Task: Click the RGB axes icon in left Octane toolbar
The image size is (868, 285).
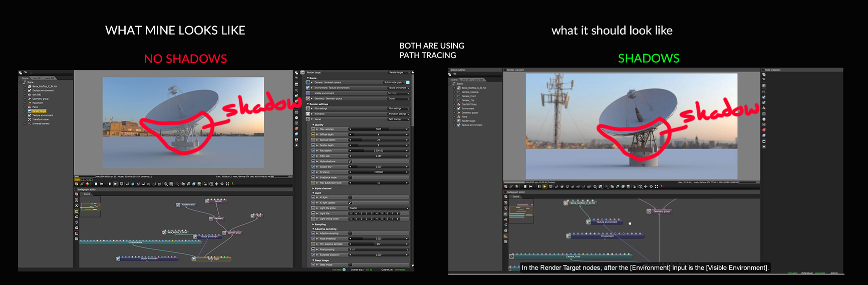Action: (232, 184)
